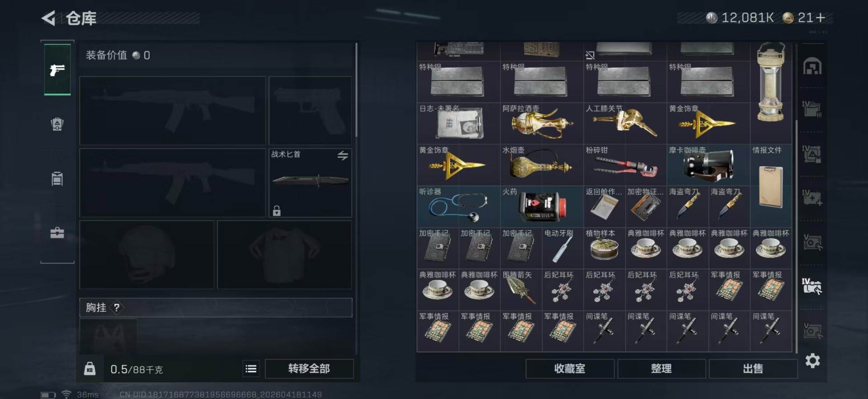Swap the 战术匕首 knife with swap arrows
The height and width of the screenshot is (399, 868).
pos(343,155)
